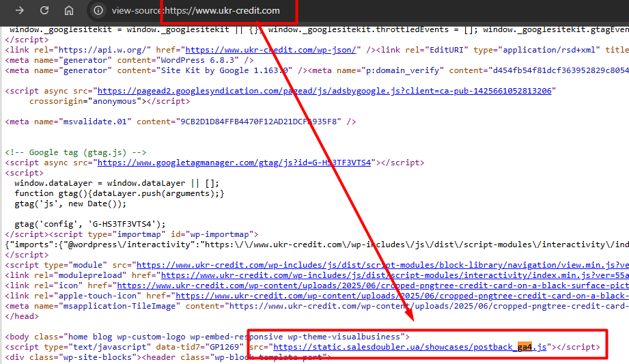Open the salesdoubler postback_ga4.js link

pos(410,347)
